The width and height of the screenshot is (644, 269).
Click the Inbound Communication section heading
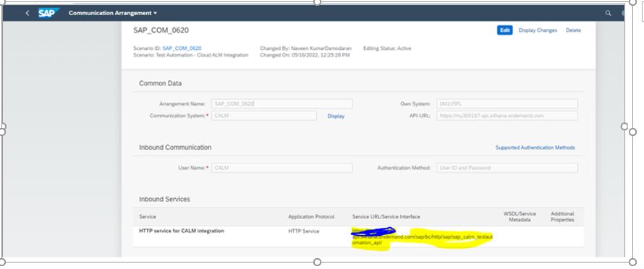point(175,148)
